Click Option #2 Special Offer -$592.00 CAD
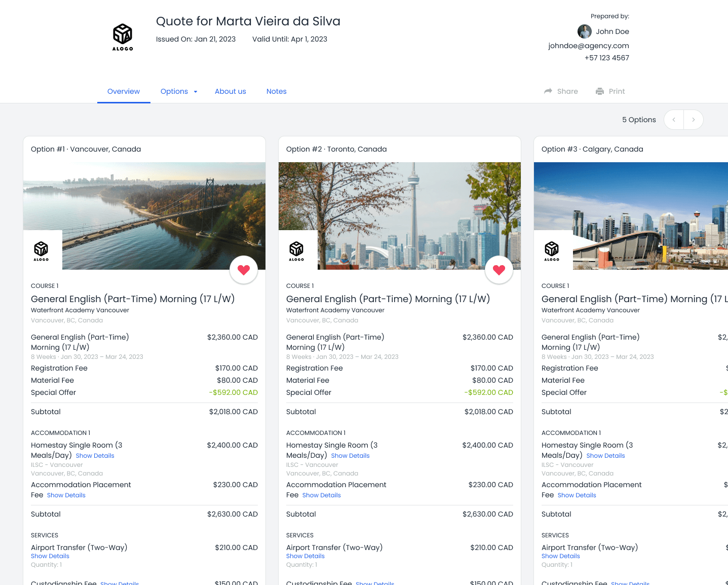The image size is (728, 585). 489,392
